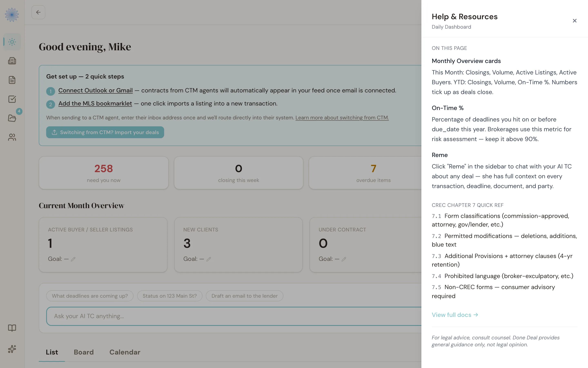Close the Help & Resources panel
Image resolution: width=588 pixels, height=368 pixels.
574,21
